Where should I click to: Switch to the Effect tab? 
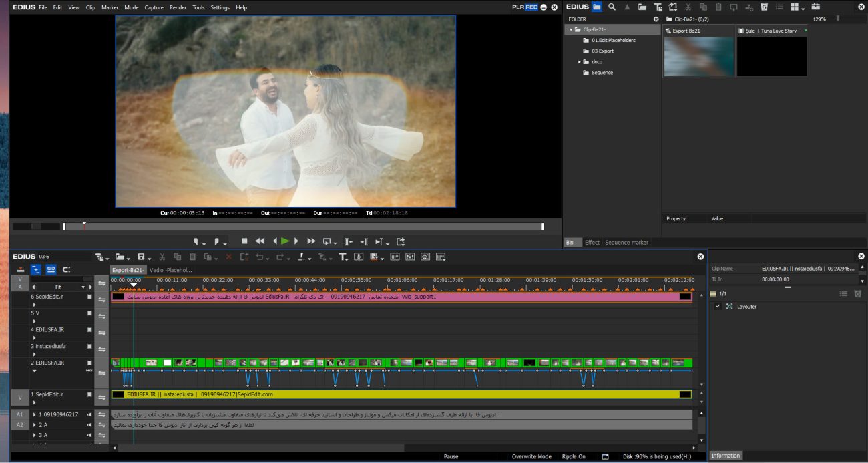592,243
